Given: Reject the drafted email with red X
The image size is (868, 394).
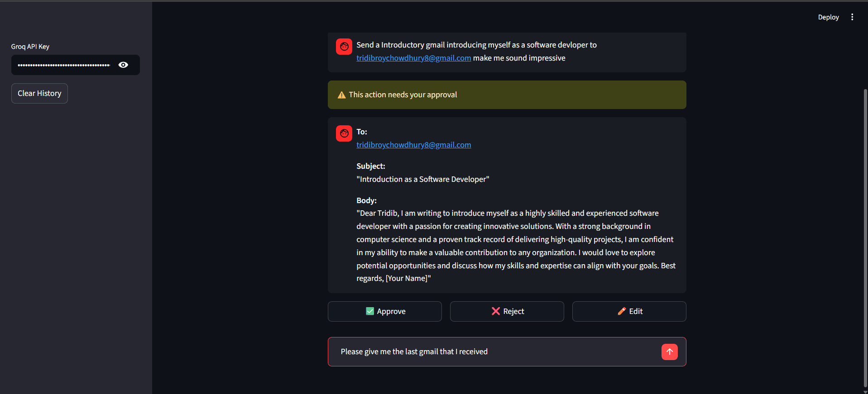Looking at the screenshot, I should pos(507,311).
